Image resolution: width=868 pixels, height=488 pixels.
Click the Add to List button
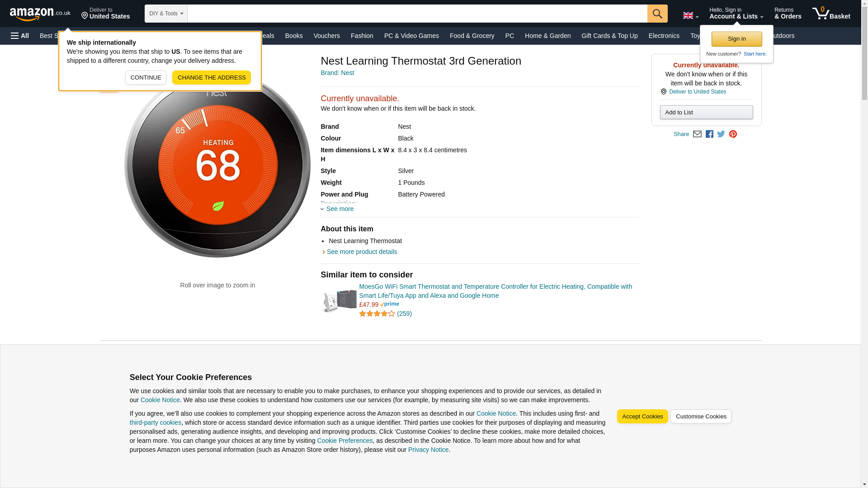tap(706, 112)
